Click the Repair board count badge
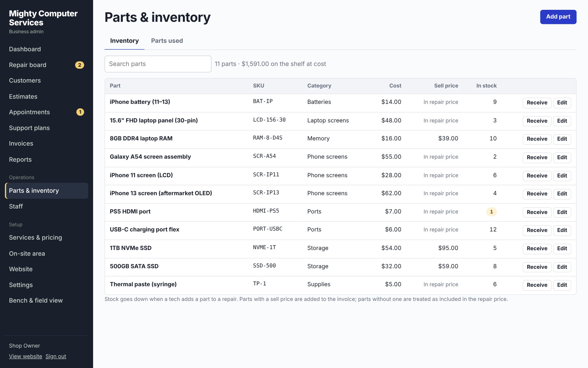This screenshot has width=588, height=368. click(79, 65)
